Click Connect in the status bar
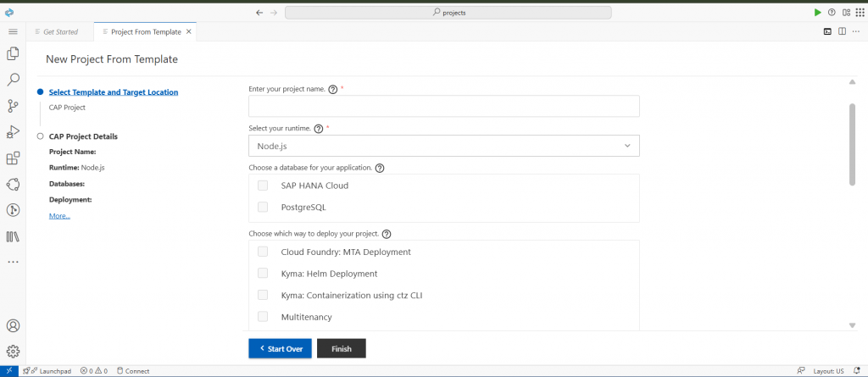 coord(133,371)
